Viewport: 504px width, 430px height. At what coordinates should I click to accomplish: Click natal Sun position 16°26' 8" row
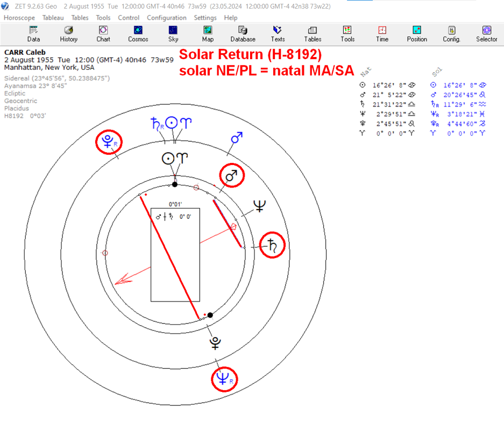coord(387,85)
